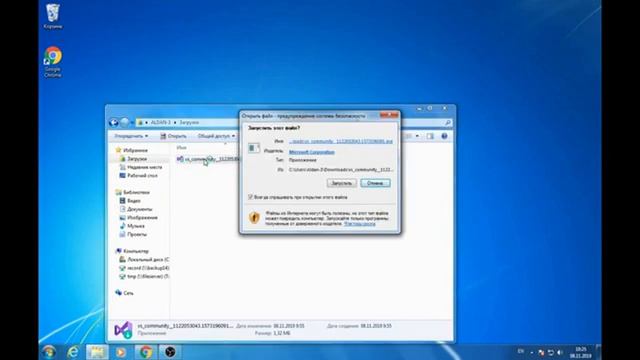Click the search magnifier in Explorer
This screenshot has width=640, height=360.
pos(447,122)
